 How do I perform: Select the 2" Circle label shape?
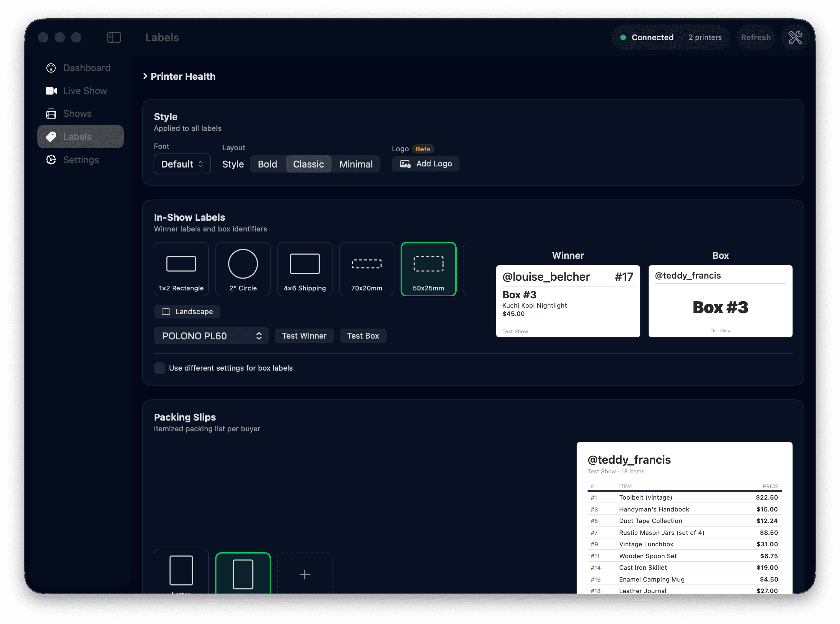[x=243, y=269]
